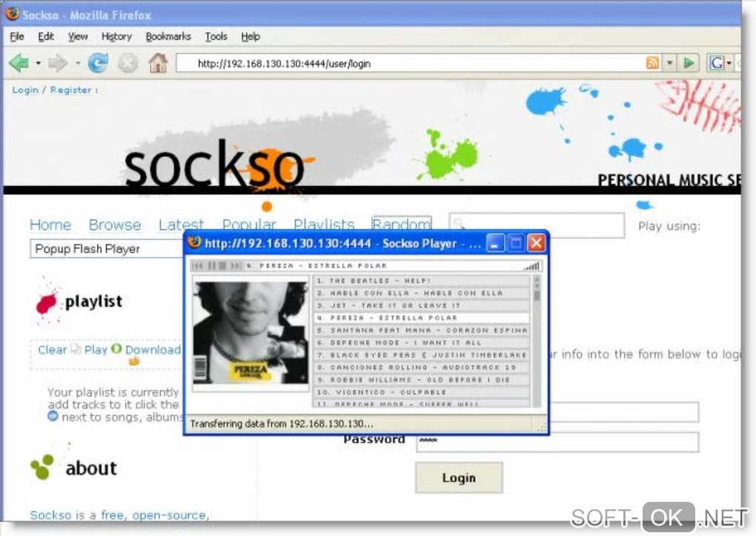Click the Clear playlist link
Image resolution: width=756 pixels, height=536 pixels.
(52, 350)
